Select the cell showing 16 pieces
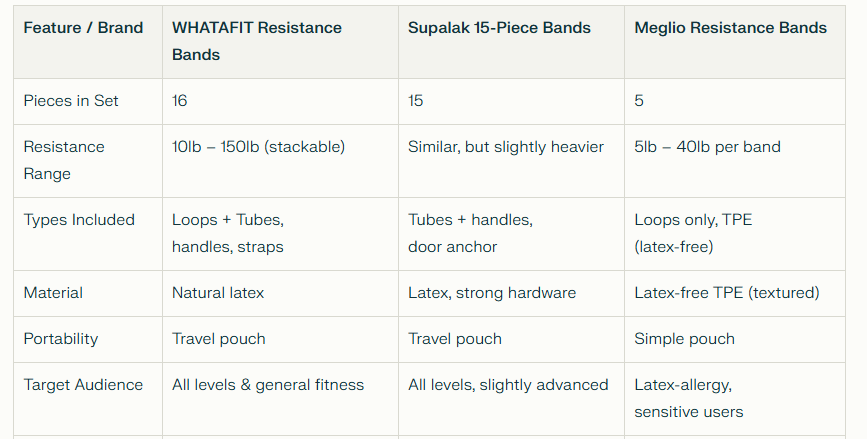This screenshot has width=867, height=439. pos(180,101)
